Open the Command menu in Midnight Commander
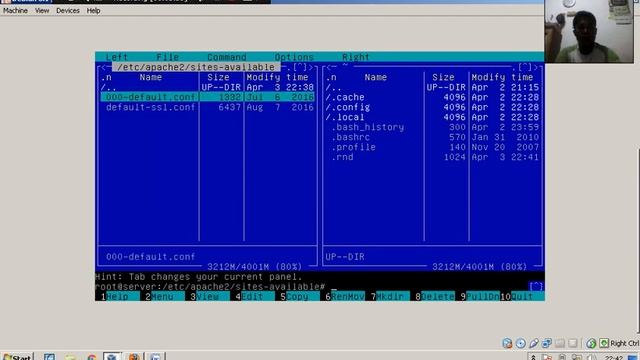 [227, 57]
